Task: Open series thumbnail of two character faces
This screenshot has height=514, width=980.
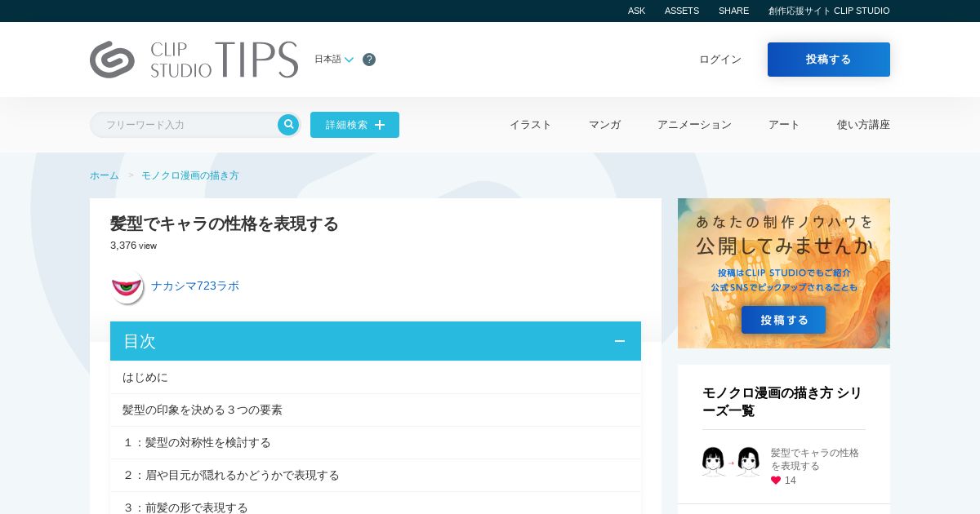Action: pyautogui.click(x=731, y=462)
